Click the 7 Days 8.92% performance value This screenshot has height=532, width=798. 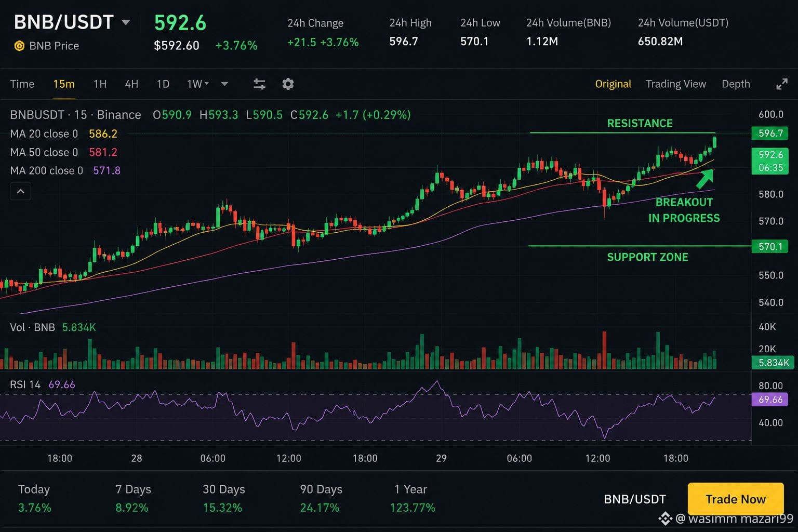pos(132,508)
